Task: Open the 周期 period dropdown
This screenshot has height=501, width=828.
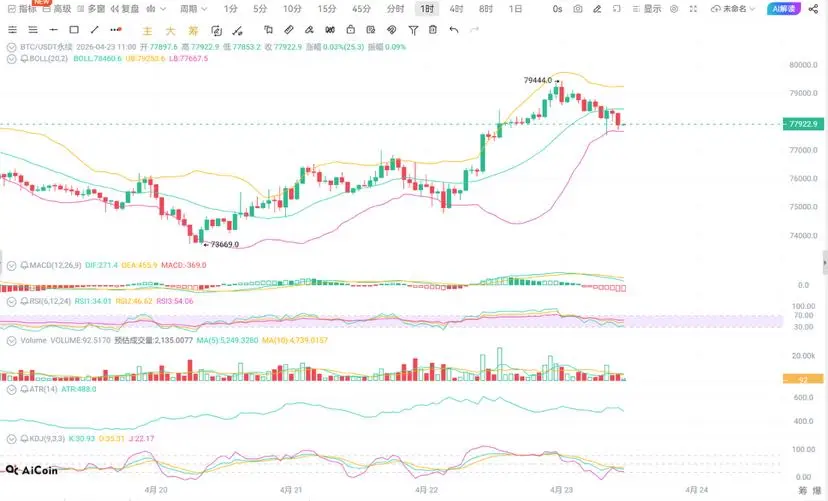Action: (x=193, y=9)
